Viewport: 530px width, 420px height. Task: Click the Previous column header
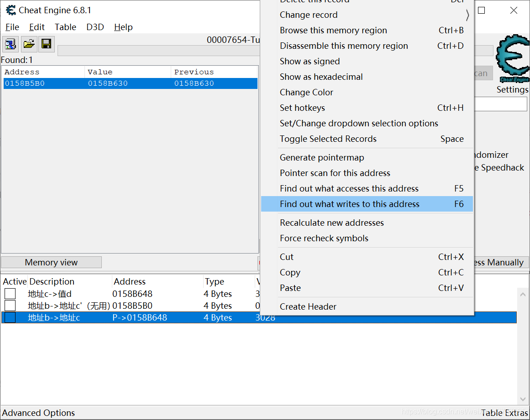click(214, 72)
